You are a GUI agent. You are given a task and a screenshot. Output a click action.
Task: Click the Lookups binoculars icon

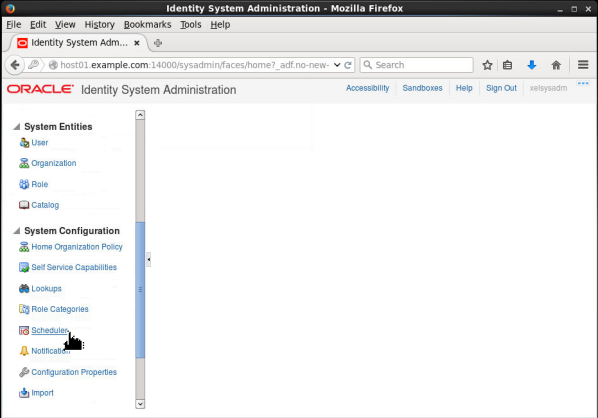tap(24, 288)
